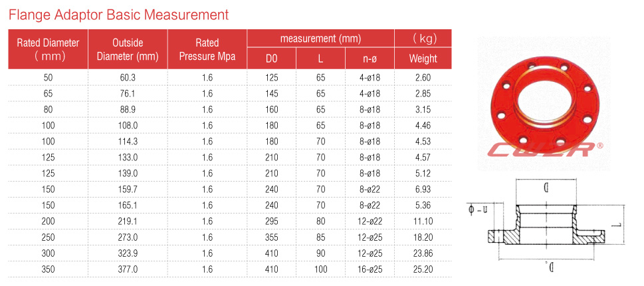Click the 114.3 outside diameter cell

(x=128, y=142)
